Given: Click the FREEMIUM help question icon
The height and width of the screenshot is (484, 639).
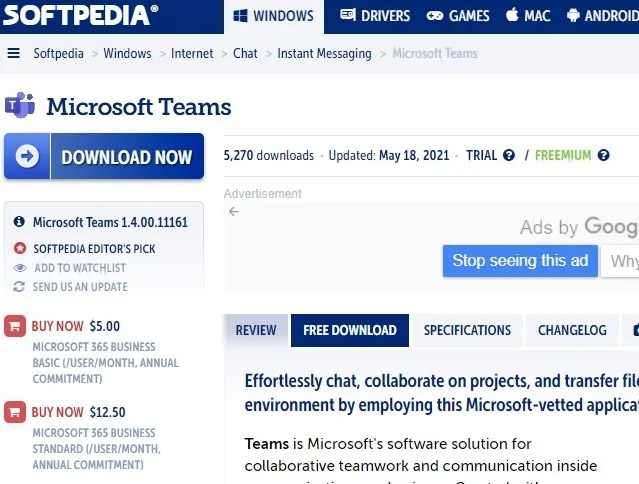Looking at the screenshot, I should point(603,156).
